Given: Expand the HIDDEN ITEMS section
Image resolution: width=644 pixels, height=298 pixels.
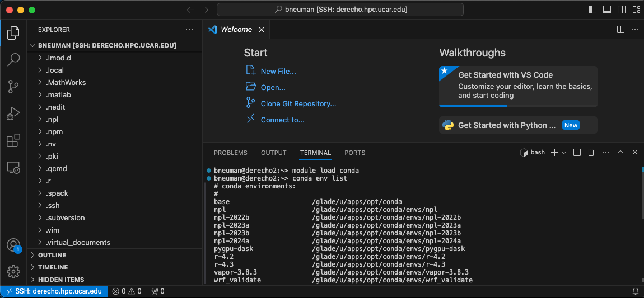Looking at the screenshot, I should [115, 280].
